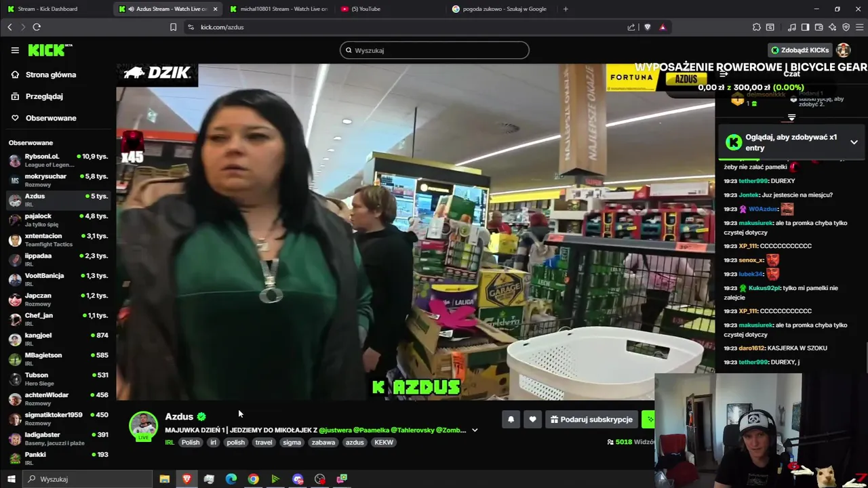
Task: Open MBagietson channel in sidebar
Action: pos(58,359)
